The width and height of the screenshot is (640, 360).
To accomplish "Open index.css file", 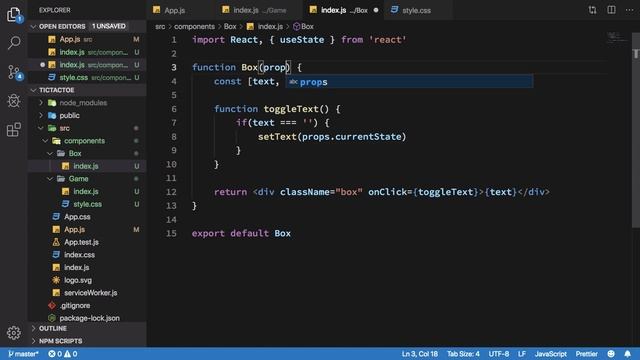I will click(x=87, y=255).
